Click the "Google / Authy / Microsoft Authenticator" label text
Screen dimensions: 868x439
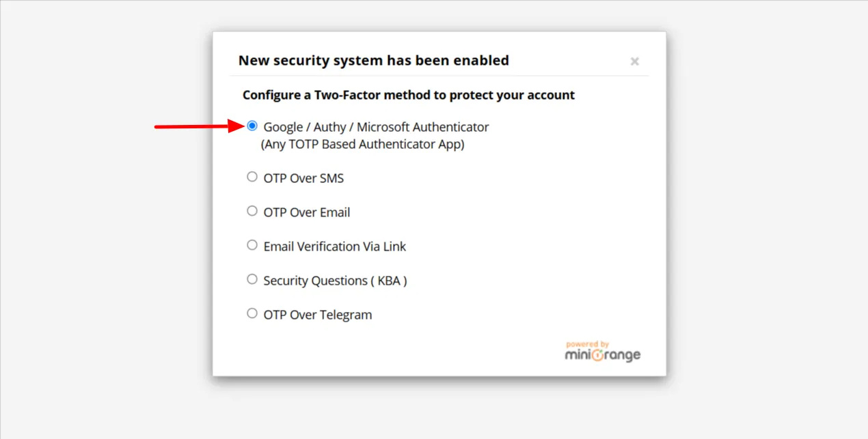(x=376, y=127)
